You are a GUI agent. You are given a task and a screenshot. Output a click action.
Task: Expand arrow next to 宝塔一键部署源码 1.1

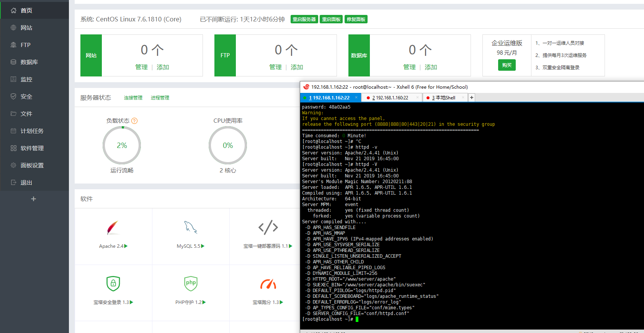pyautogui.click(x=291, y=246)
